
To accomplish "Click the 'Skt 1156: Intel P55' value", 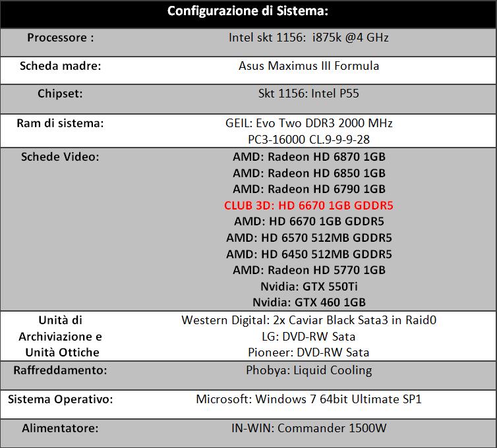I will tap(308, 94).
